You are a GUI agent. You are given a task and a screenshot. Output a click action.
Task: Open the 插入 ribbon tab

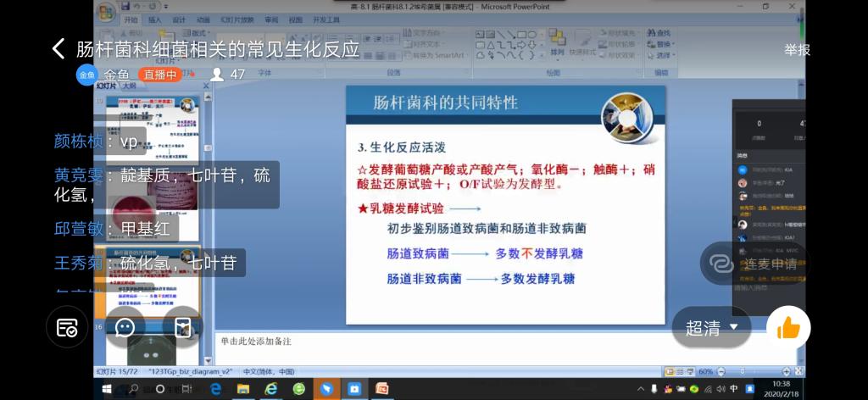coord(154,19)
